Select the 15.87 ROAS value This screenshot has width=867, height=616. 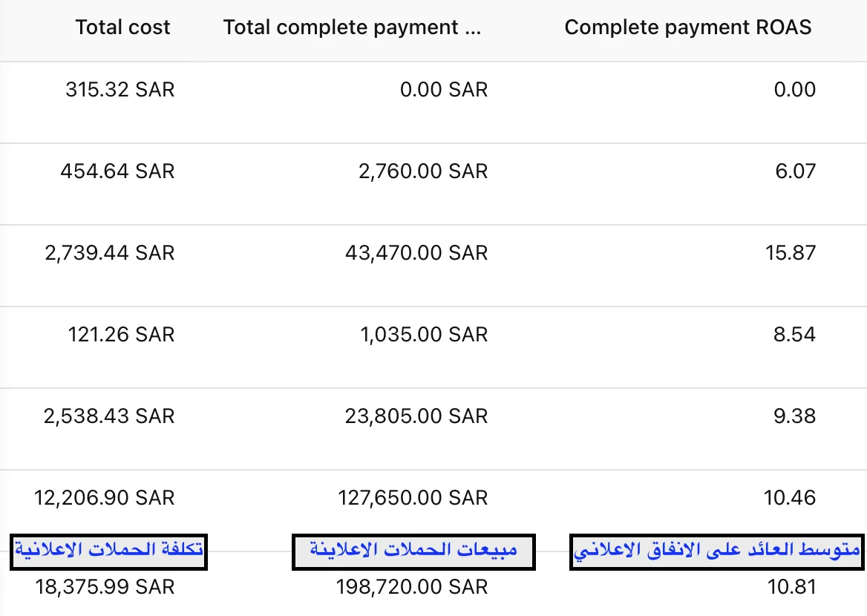[790, 253]
